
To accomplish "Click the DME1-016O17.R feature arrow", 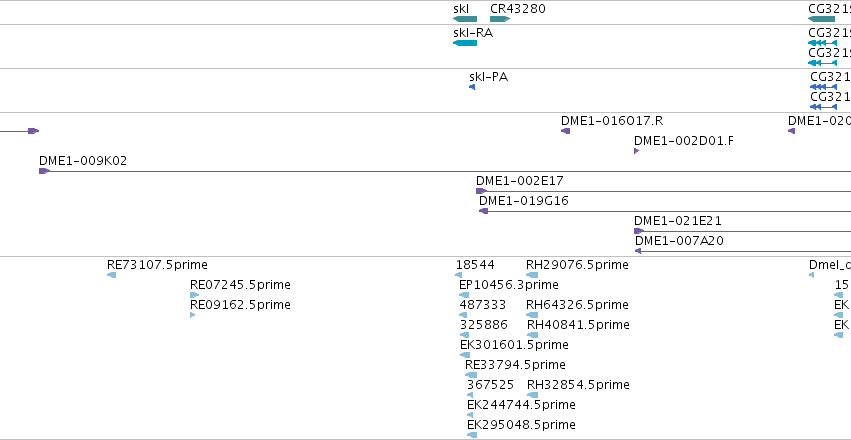I will [566, 131].
